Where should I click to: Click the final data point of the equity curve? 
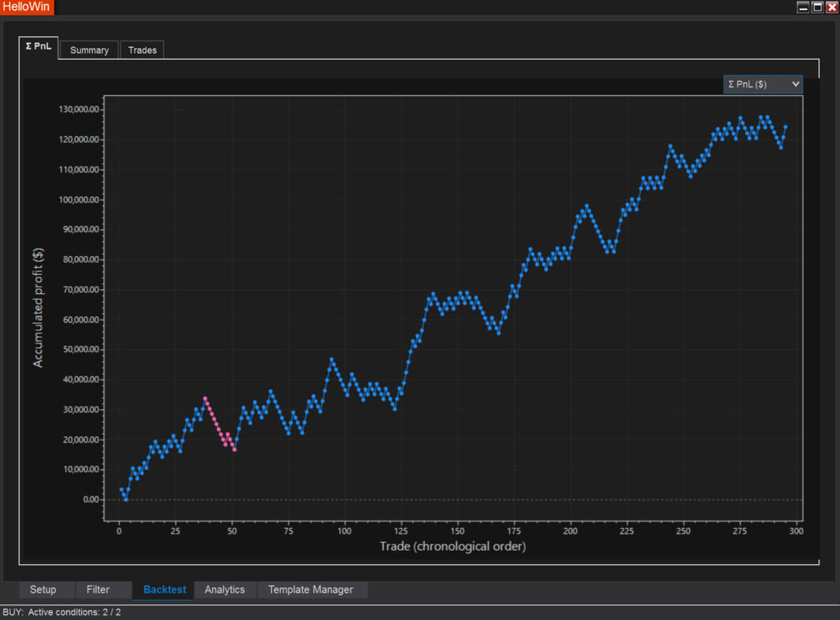pos(785,127)
